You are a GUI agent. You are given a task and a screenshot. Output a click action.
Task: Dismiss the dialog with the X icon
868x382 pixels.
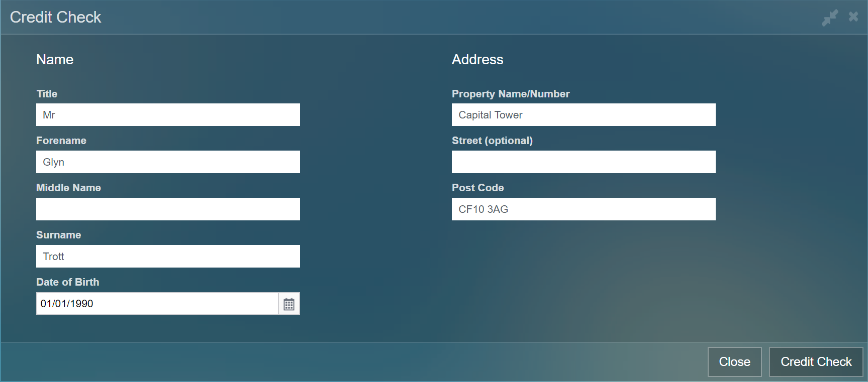(x=853, y=17)
